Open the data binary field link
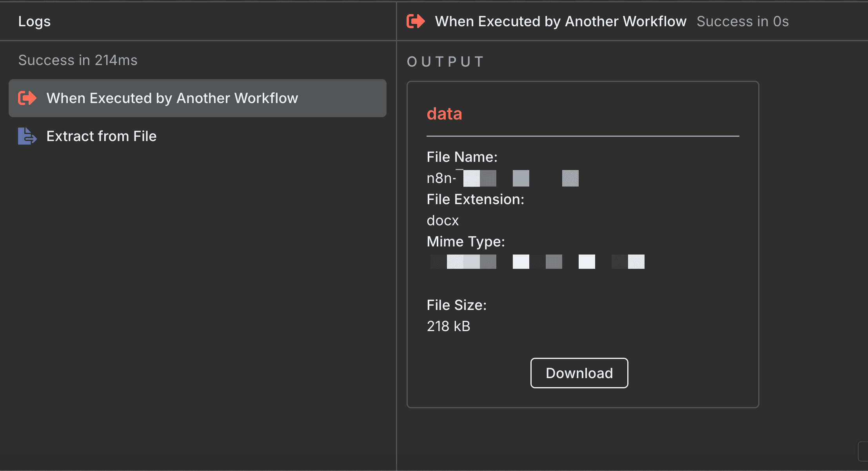 444,114
